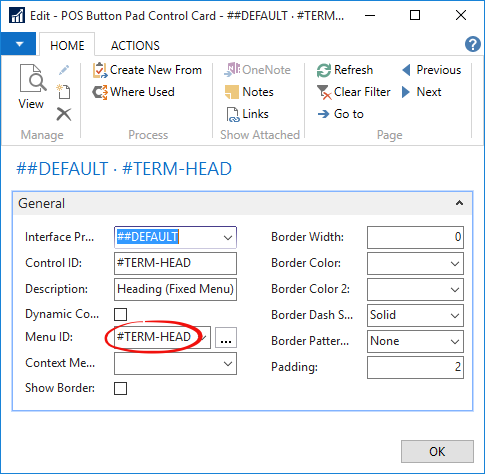This screenshot has width=485, height=474.
Task: Open Notes from Show Attached
Action: tap(249, 92)
